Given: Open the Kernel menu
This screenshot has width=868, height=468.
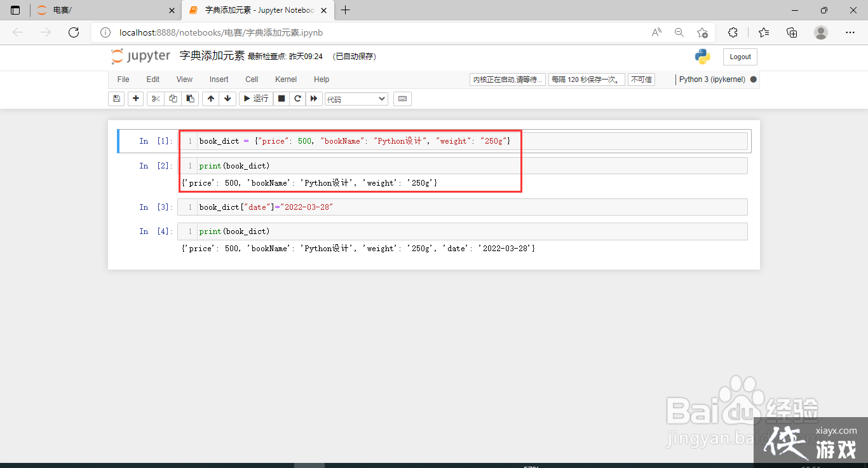Looking at the screenshot, I should click(x=286, y=79).
